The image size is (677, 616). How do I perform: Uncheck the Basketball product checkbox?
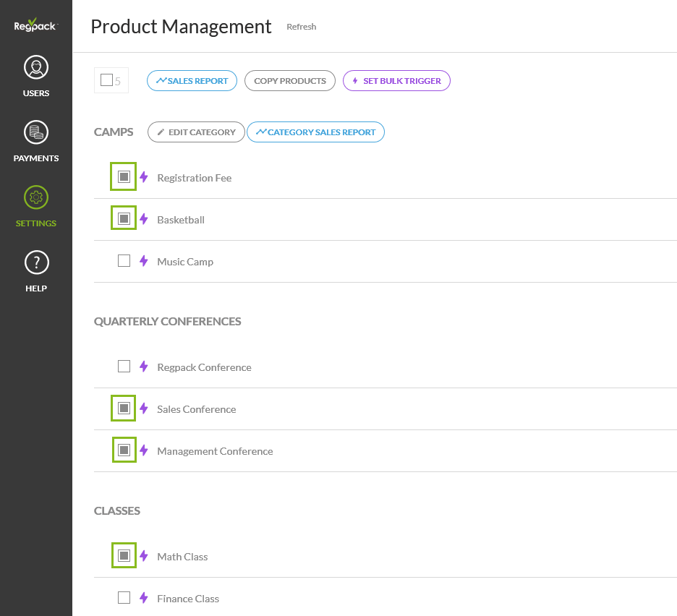(x=124, y=218)
